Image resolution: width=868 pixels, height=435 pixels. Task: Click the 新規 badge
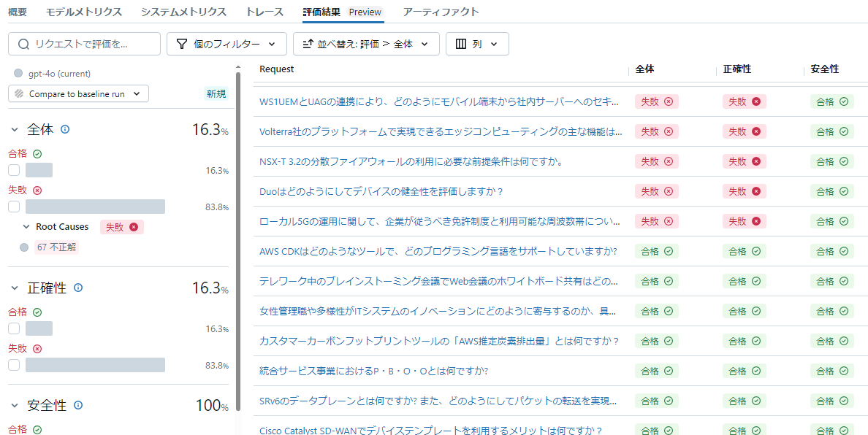[x=216, y=94]
